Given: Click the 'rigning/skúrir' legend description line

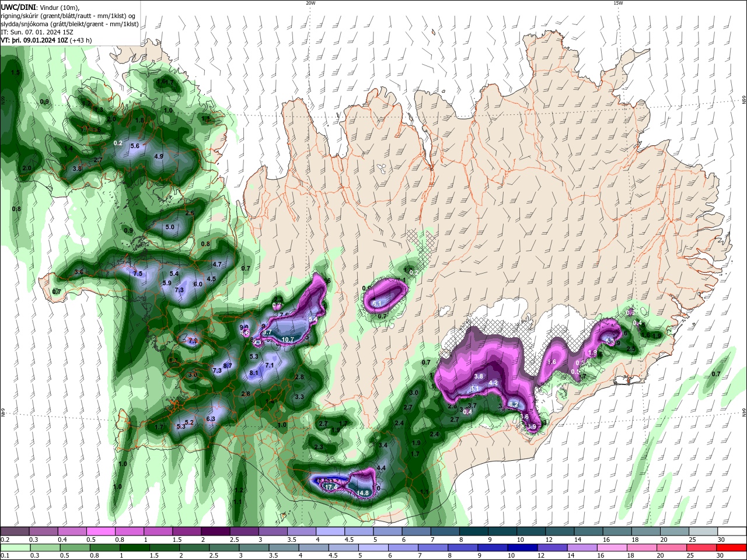Looking at the screenshot, I should pyautogui.click(x=69, y=15).
